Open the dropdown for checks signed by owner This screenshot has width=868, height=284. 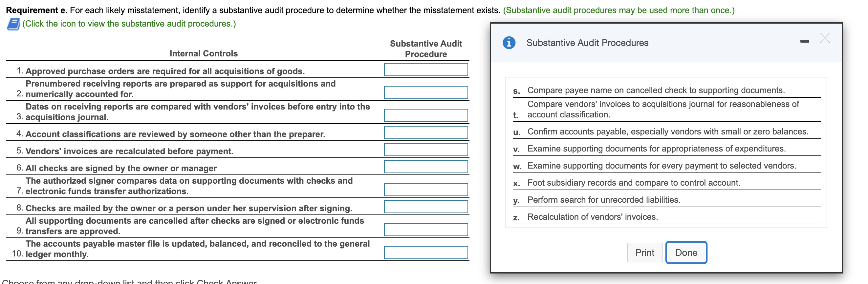click(x=426, y=166)
